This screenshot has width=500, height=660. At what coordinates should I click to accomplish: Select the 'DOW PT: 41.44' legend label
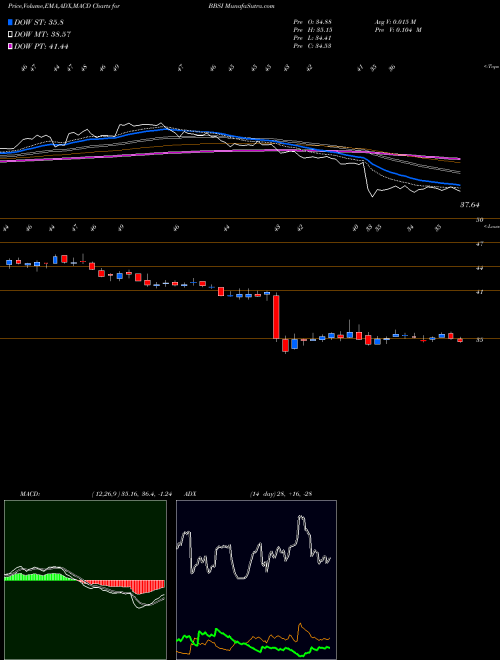pyautogui.click(x=41, y=46)
